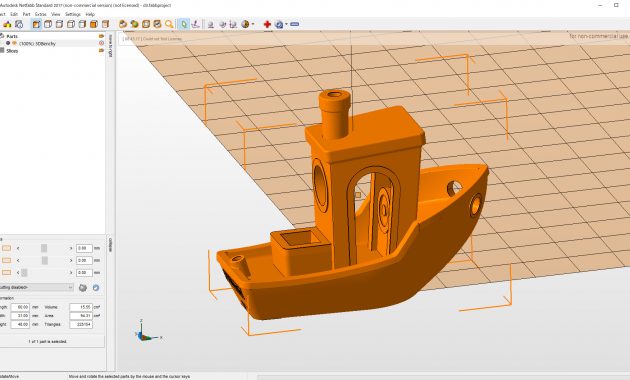Click the left arrow of the first cut slider

[18, 248]
